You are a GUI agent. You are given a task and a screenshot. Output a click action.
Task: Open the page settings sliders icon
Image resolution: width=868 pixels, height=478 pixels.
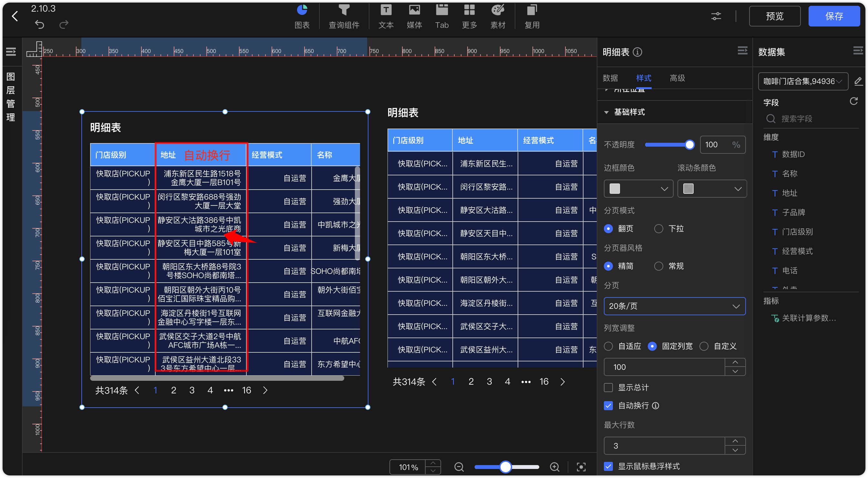716,16
